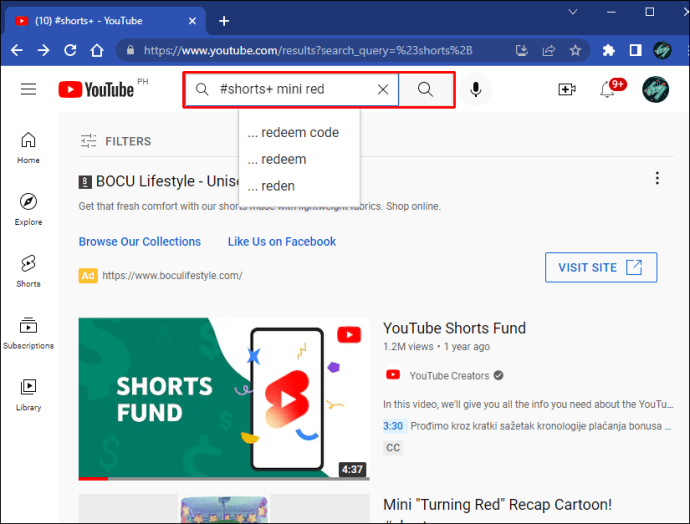The width and height of the screenshot is (690, 524).
Task: Reload the page
Action: coord(70,50)
